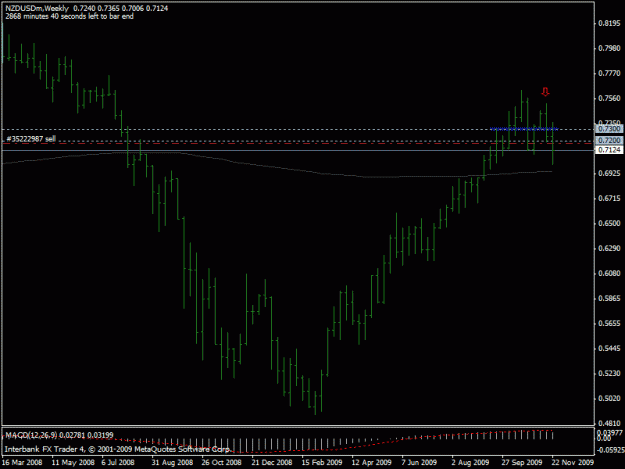Click the 0.5445 price scale value

coord(609,348)
